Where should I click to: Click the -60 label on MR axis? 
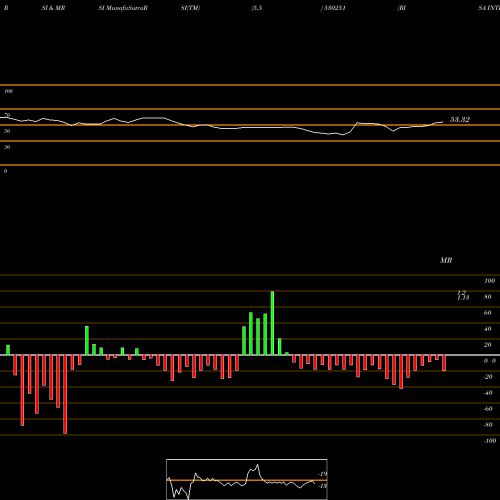tap(488, 409)
